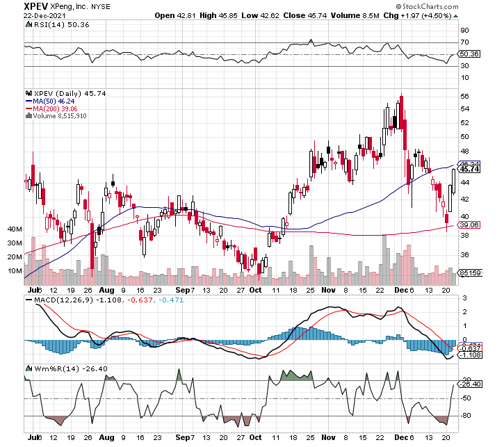Click Oct on the date axis under volume bars
504x447 pixels.
pos(256,290)
